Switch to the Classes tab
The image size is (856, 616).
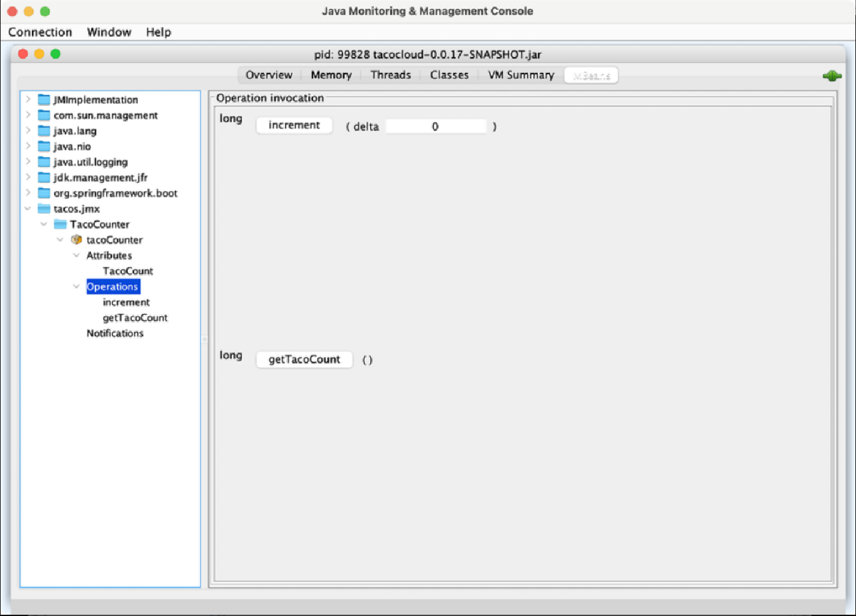(449, 75)
